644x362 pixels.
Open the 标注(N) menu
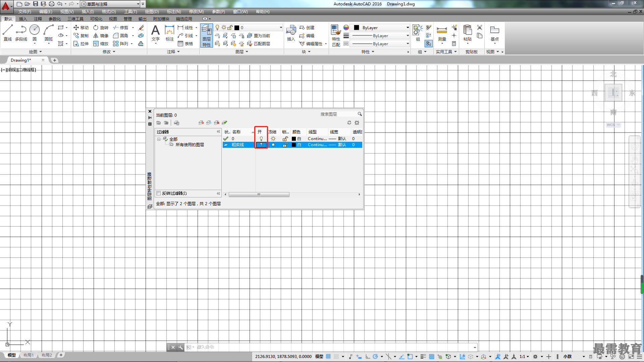(174, 11)
